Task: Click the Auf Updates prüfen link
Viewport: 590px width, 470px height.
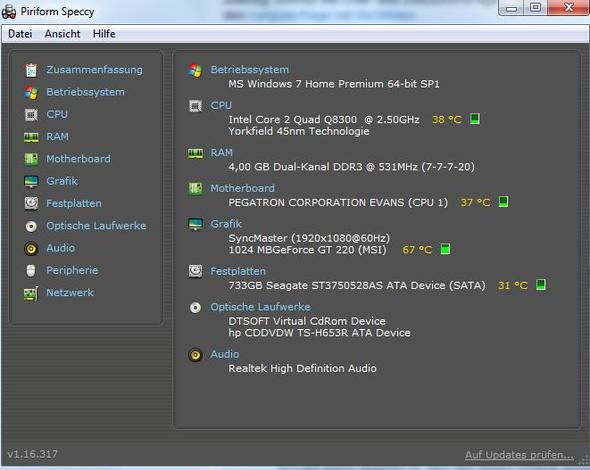Action: 519,455
